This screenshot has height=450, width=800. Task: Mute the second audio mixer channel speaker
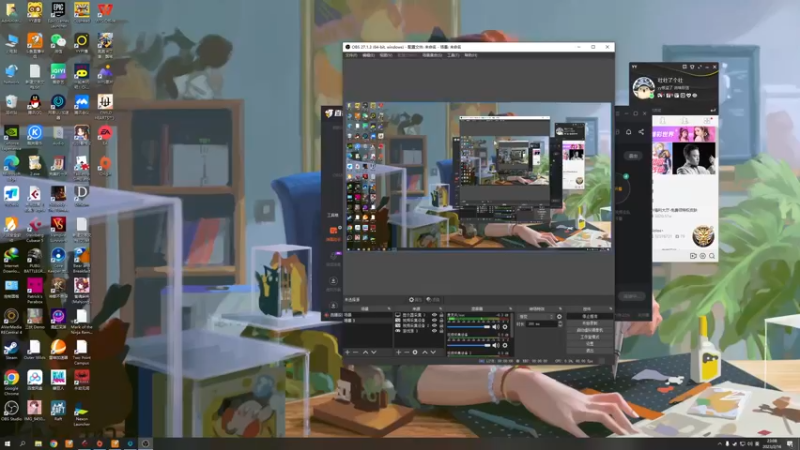pyautogui.click(x=496, y=345)
